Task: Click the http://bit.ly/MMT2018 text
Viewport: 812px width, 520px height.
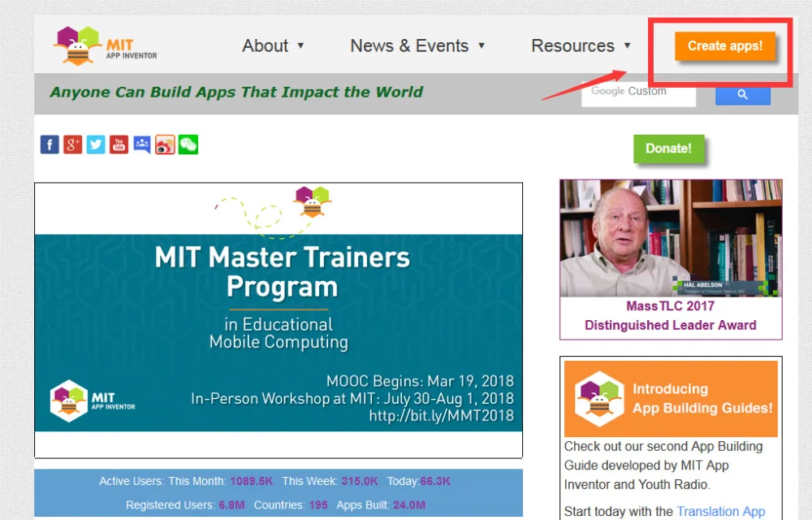Action: click(441, 416)
